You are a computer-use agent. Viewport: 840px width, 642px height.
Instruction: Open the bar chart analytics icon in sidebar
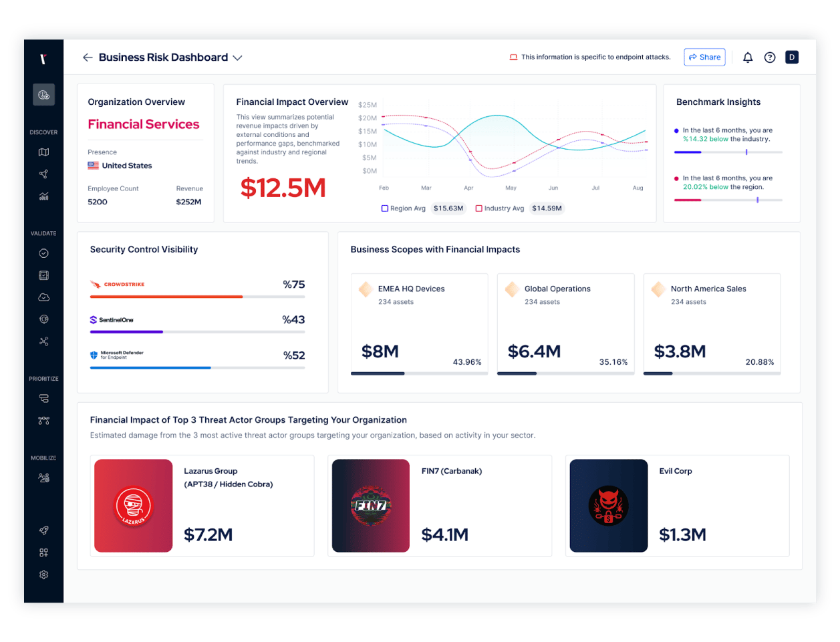pyautogui.click(x=43, y=196)
